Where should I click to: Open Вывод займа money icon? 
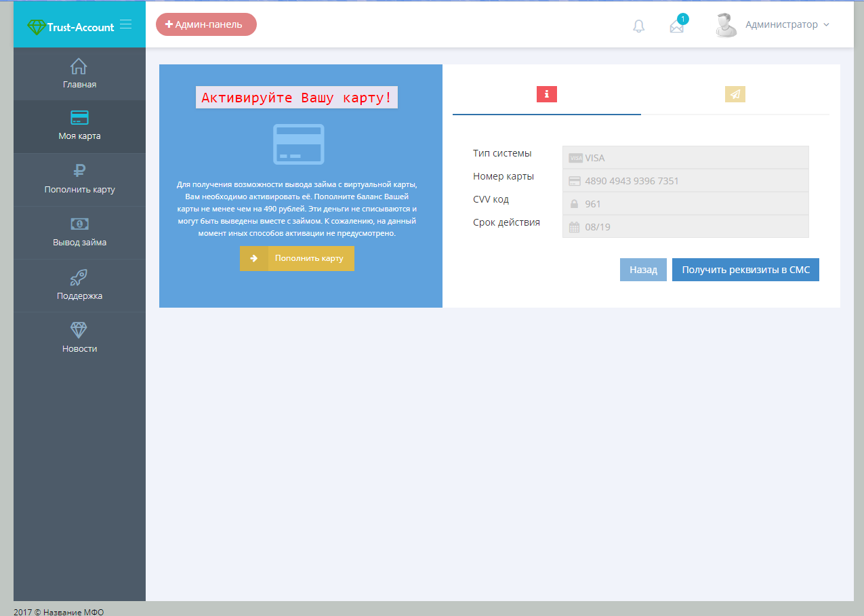(x=79, y=224)
